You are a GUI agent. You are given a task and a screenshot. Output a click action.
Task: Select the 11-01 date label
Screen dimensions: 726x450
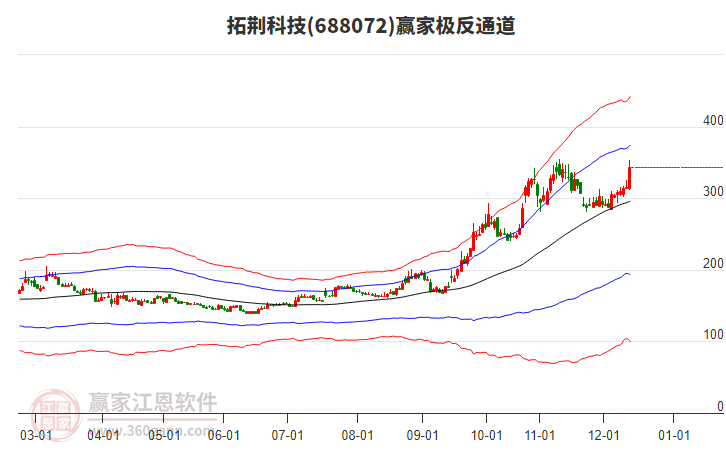[539, 435]
